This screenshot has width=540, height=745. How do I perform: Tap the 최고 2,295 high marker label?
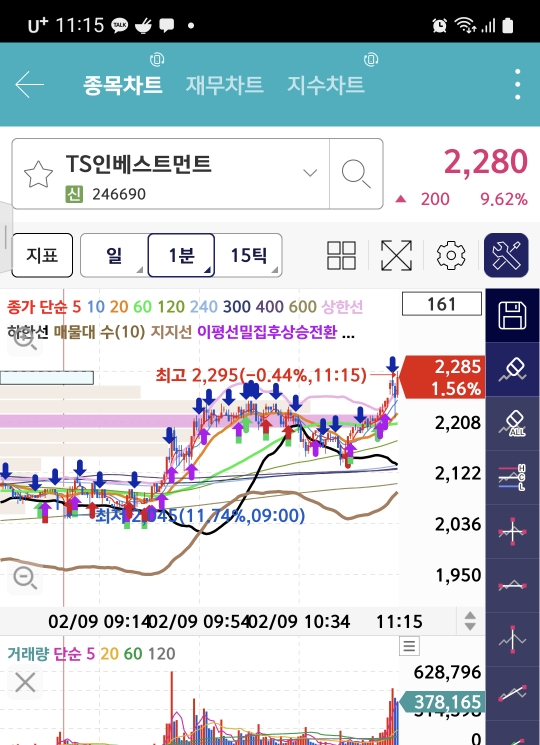pyautogui.click(x=261, y=375)
